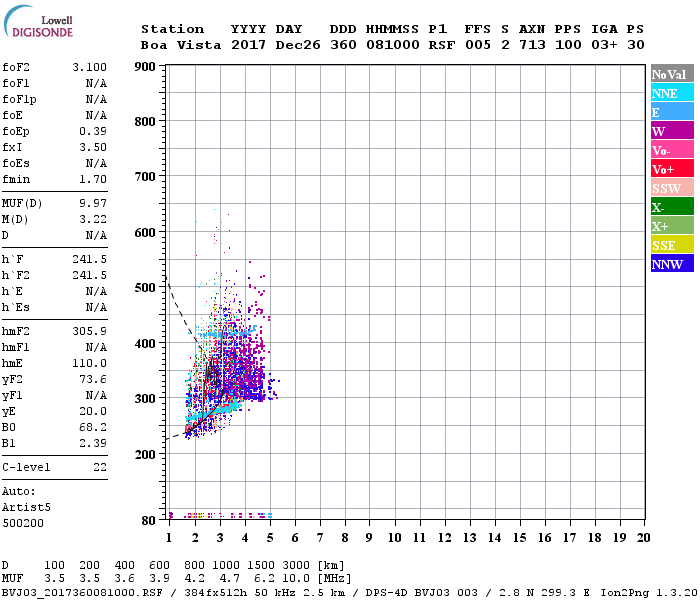Screen dimensions: 700x600
Task: Select the Vo- pink legend swatch
Action: (672, 150)
